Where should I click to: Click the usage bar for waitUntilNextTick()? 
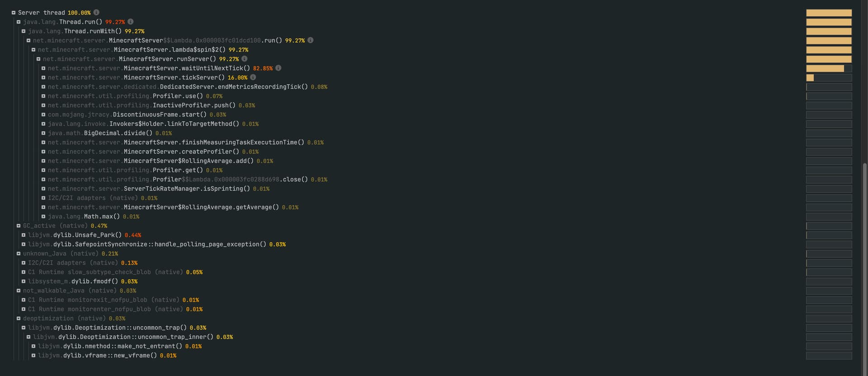[828, 68]
